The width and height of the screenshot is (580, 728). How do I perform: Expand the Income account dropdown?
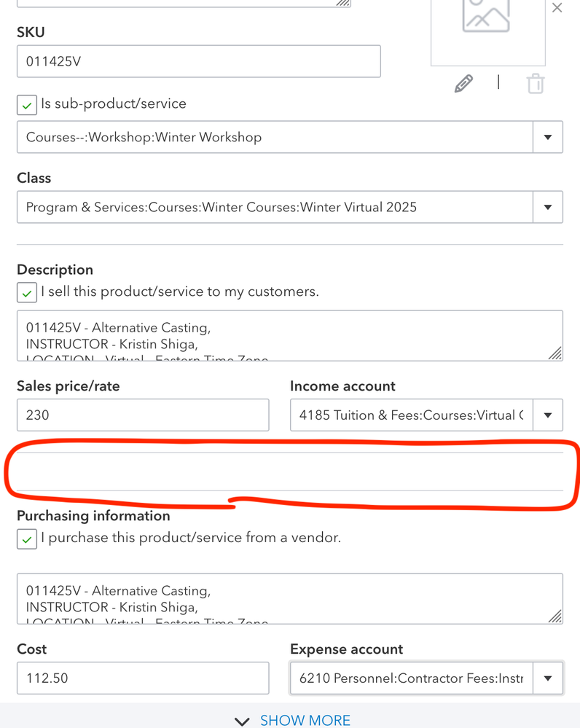pos(548,415)
